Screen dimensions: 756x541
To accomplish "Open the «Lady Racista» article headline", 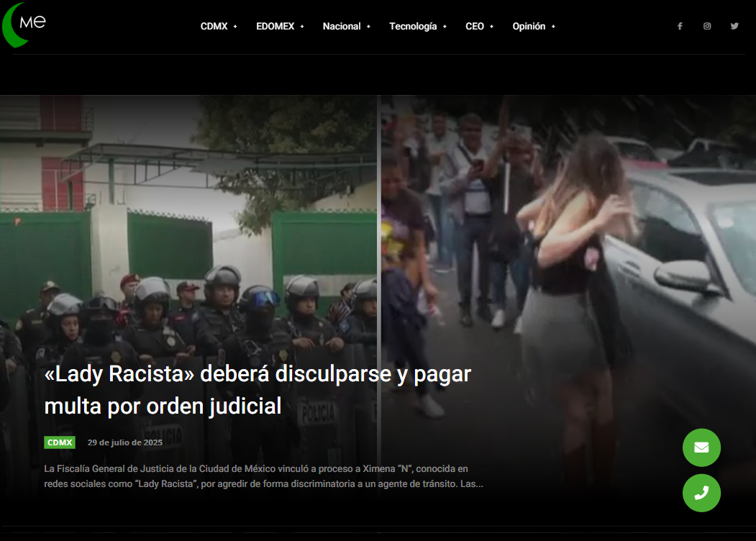I will click(257, 390).
